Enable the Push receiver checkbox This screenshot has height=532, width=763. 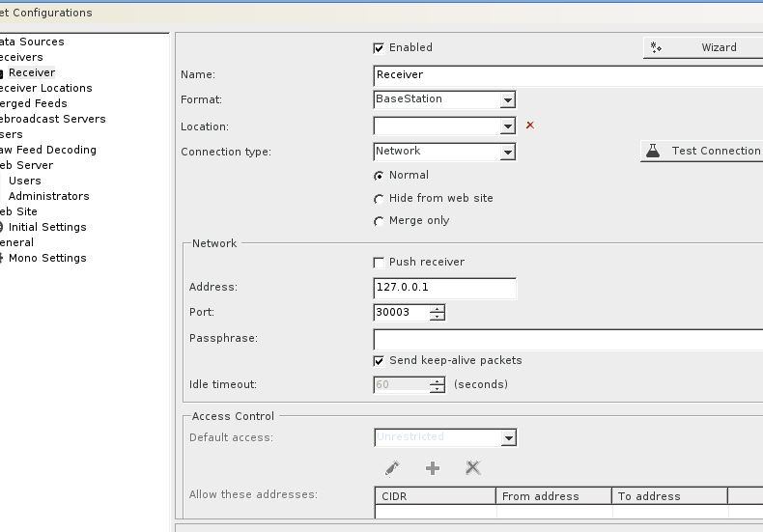(379, 262)
